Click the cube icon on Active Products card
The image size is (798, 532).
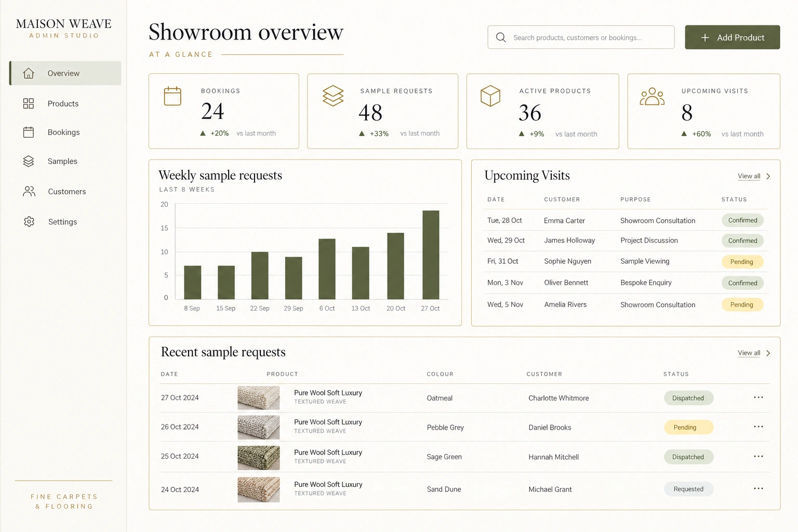[x=490, y=96]
